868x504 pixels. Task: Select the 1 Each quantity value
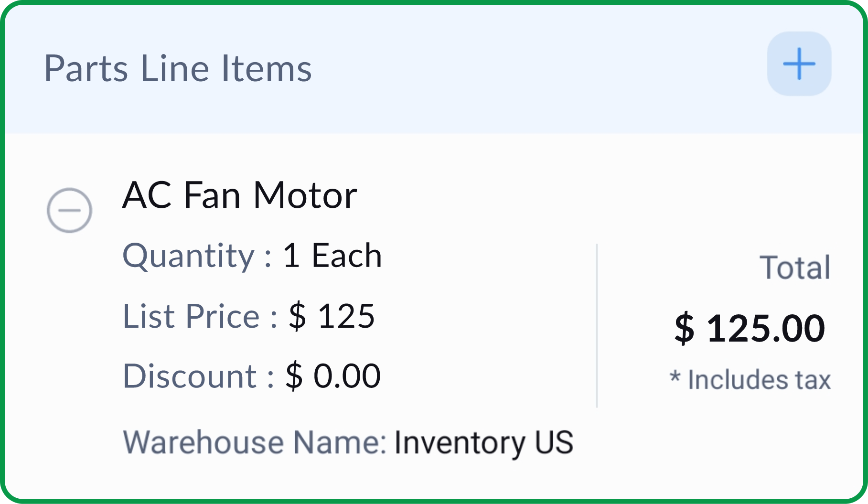[332, 256]
